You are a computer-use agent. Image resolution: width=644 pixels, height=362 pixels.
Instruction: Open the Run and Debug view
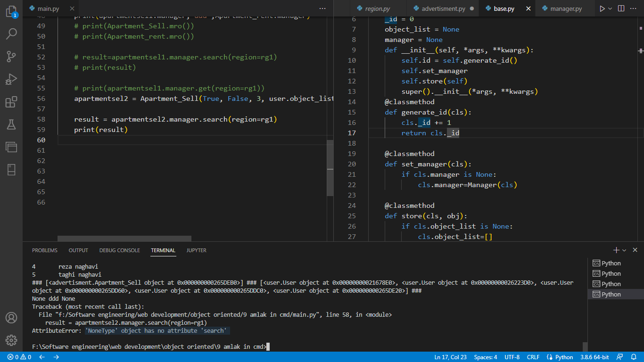[11, 79]
